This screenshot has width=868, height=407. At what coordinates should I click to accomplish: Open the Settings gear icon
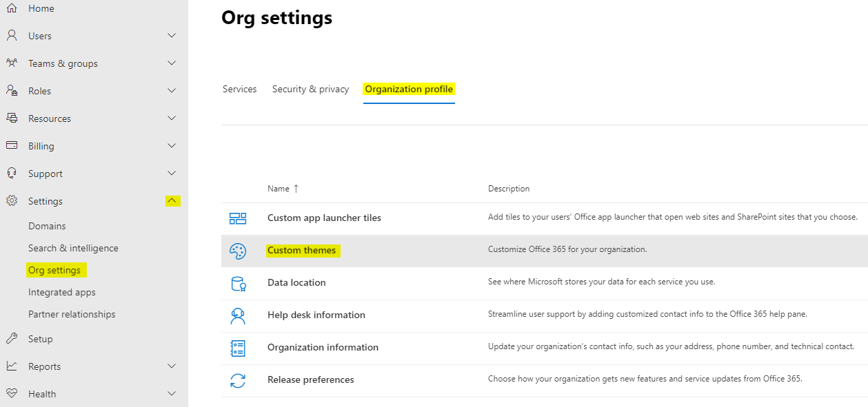coord(11,200)
